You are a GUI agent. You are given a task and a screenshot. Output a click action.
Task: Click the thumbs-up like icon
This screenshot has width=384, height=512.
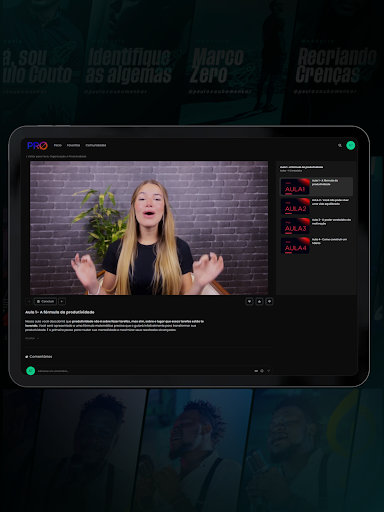click(x=259, y=301)
